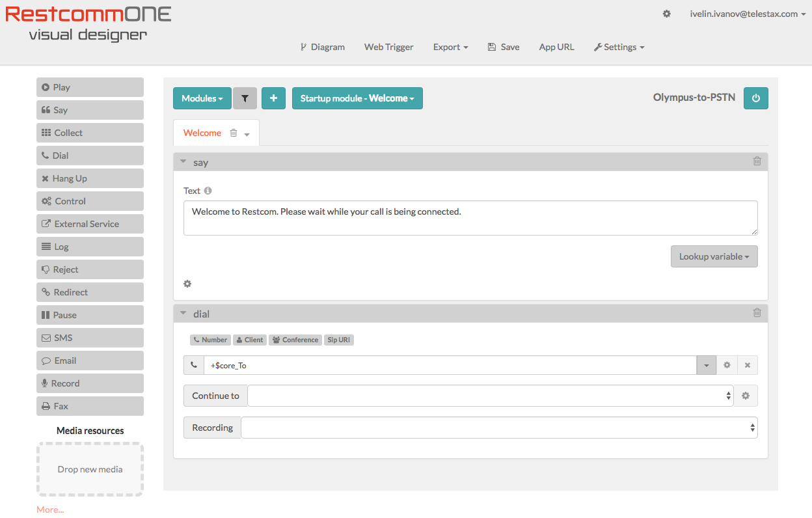This screenshot has height=518, width=812.
Task: Open the Lookup variable dropdown
Action: click(714, 256)
